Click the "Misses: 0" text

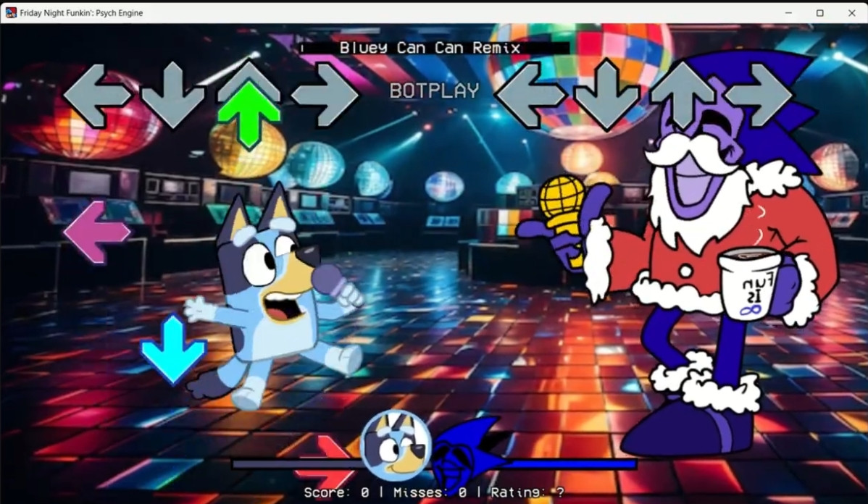430,492
